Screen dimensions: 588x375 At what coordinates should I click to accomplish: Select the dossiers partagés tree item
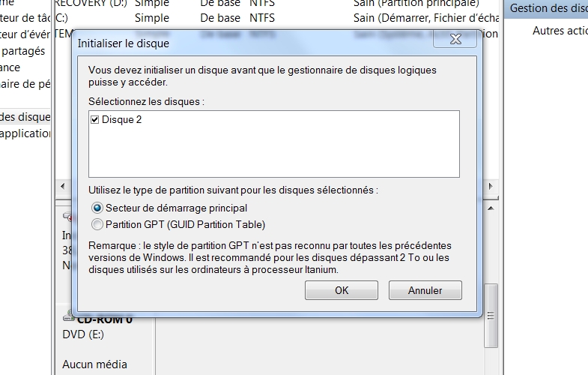[x=22, y=51]
